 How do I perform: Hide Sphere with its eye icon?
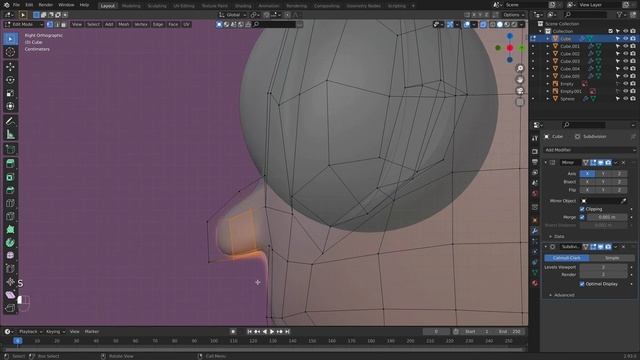(625, 99)
